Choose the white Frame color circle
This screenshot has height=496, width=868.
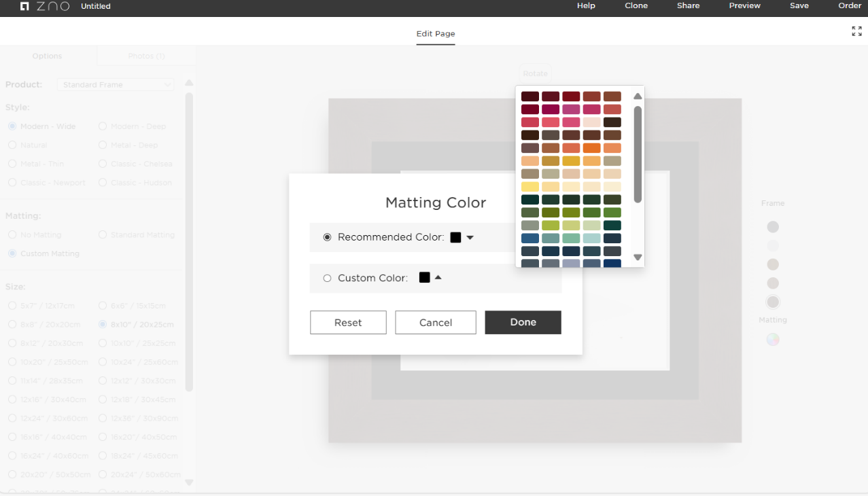773,246
